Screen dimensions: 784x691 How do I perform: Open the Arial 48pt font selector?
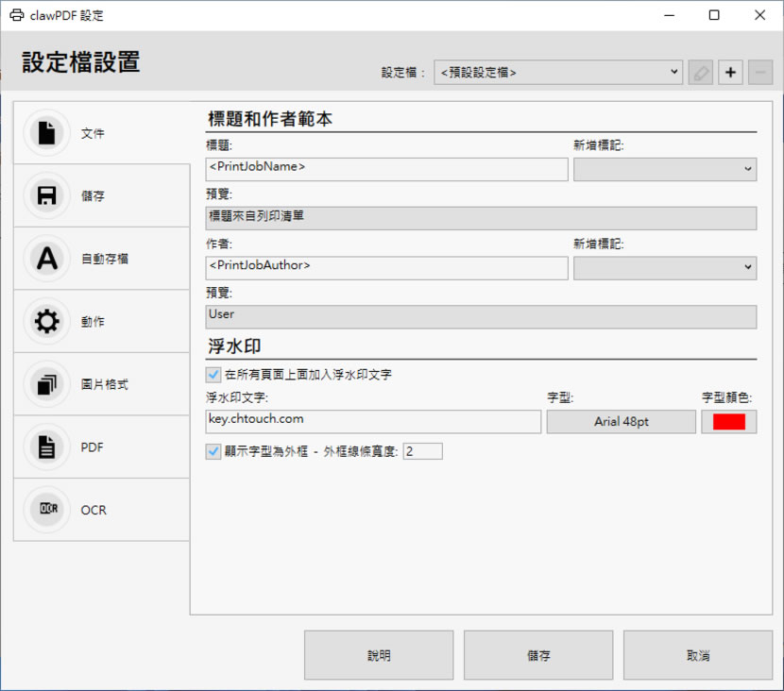coord(621,422)
